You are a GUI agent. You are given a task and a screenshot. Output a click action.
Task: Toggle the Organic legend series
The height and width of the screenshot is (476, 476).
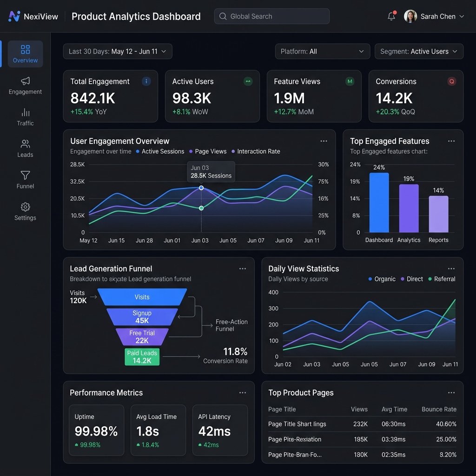coord(382,279)
